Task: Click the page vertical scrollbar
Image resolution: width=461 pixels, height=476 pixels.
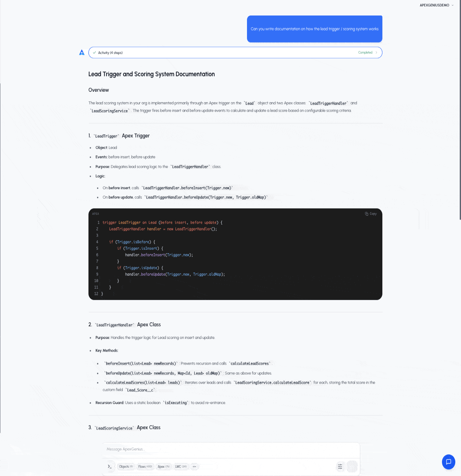Action: tap(460, 110)
